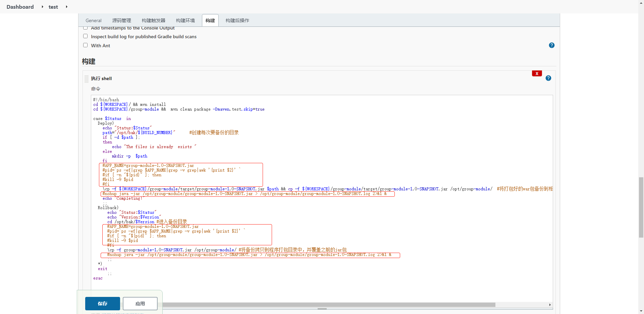Viewport: 644px width, 314px height.
Task: Click the '#!/bin/bash' line in the script
Action: (106, 100)
